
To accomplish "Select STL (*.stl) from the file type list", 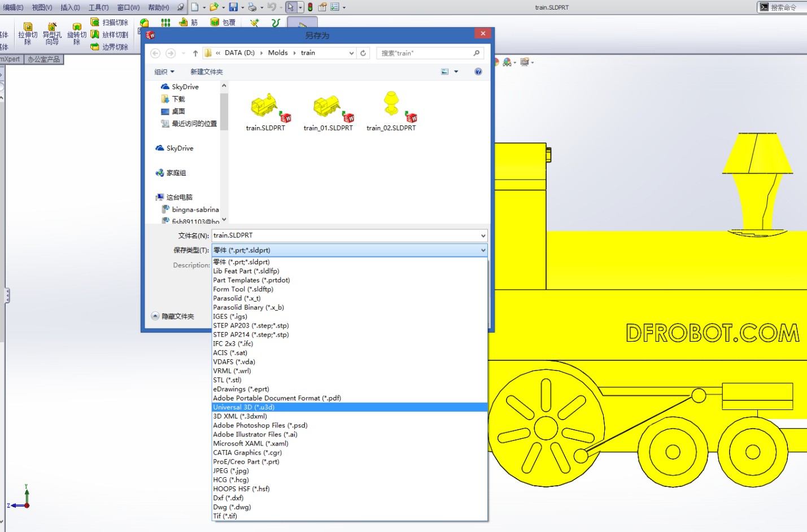I will pos(350,380).
